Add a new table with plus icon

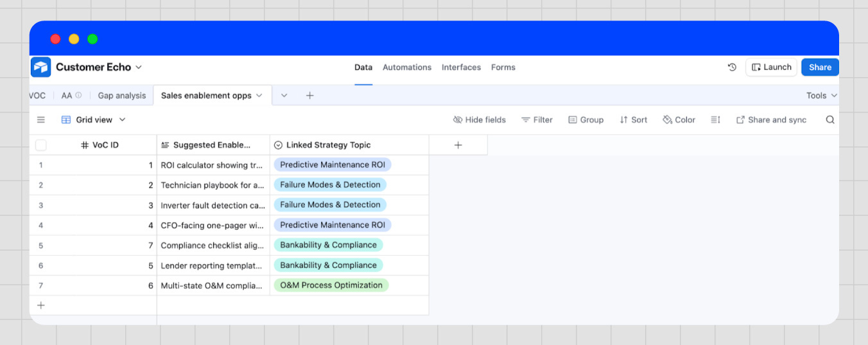[309, 95]
